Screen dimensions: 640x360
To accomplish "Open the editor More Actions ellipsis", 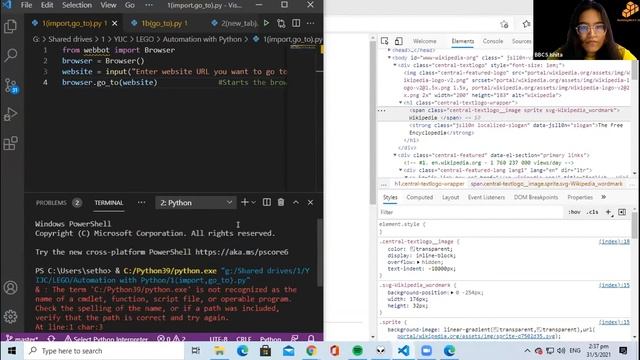I will tap(311, 23).
